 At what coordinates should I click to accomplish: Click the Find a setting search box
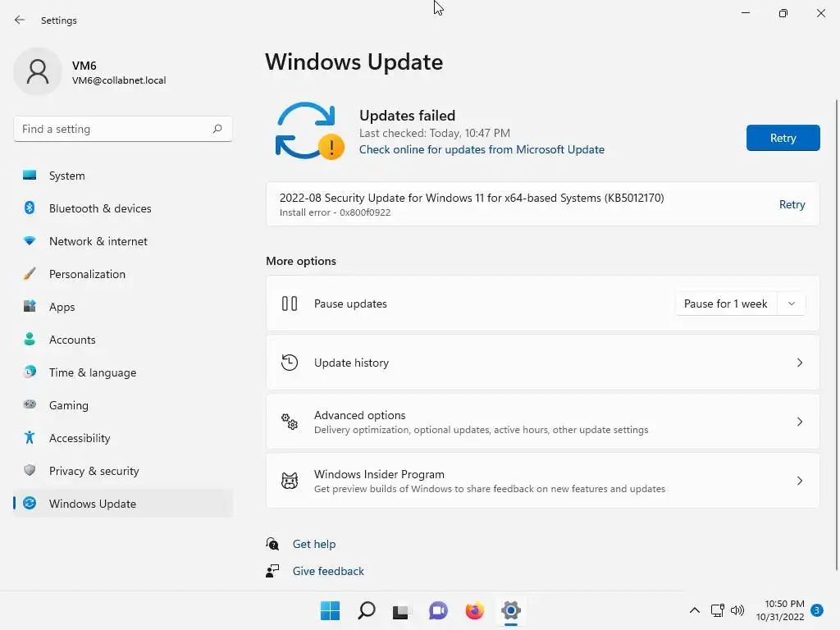click(x=115, y=129)
